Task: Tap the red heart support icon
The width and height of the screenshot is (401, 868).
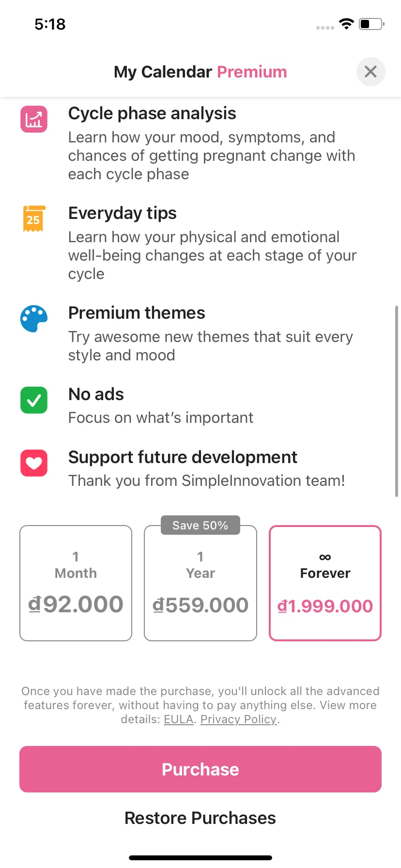Action: 34,463
